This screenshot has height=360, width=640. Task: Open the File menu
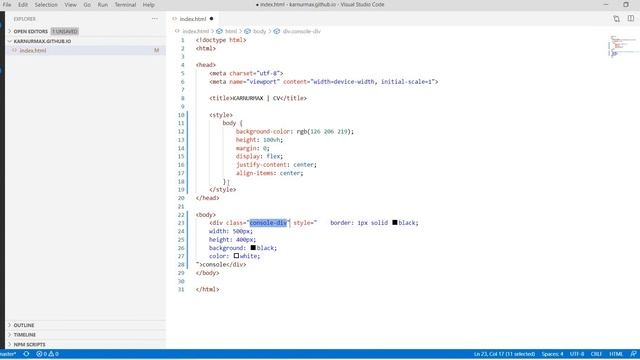7,5
